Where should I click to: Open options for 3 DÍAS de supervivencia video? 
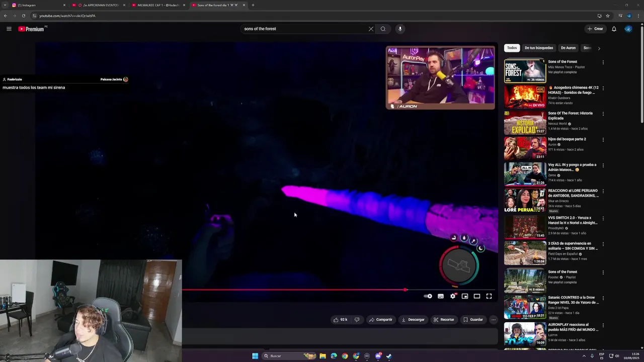603,244
